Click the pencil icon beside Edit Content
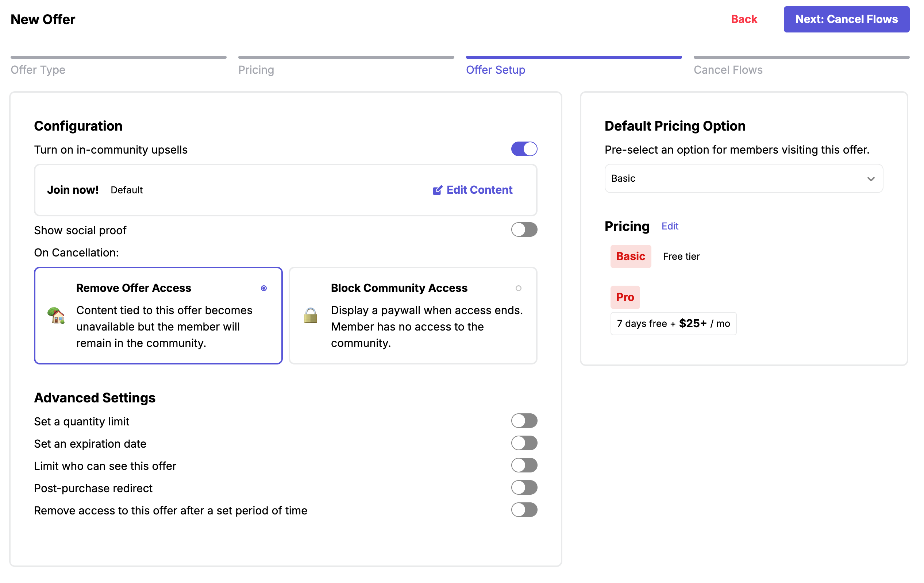This screenshot has height=583, width=924. [x=437, y=190]
